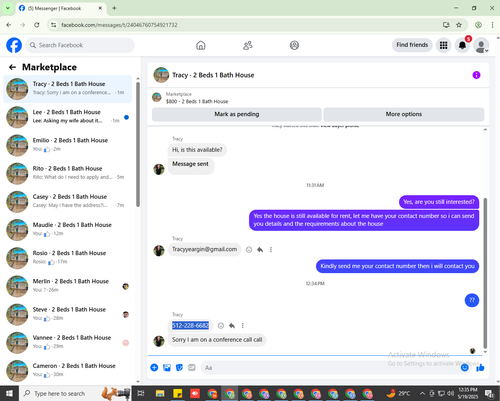Image resolution: width=500 pixels, height=401 pixels.
Task: React to the Tracyyeargin@gmail.com message
Action: [249, 250]
